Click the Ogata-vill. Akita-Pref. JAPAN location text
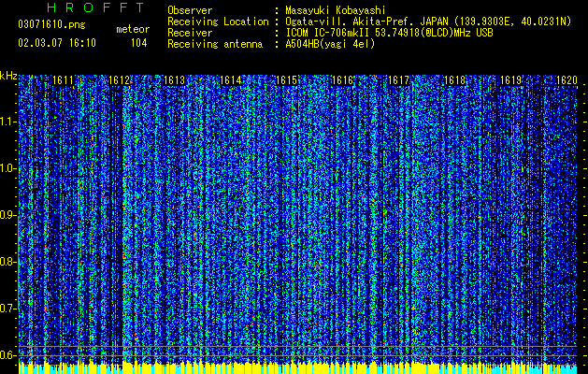The image size is (588, 374). pyautogui.click(x=428, y=22)
